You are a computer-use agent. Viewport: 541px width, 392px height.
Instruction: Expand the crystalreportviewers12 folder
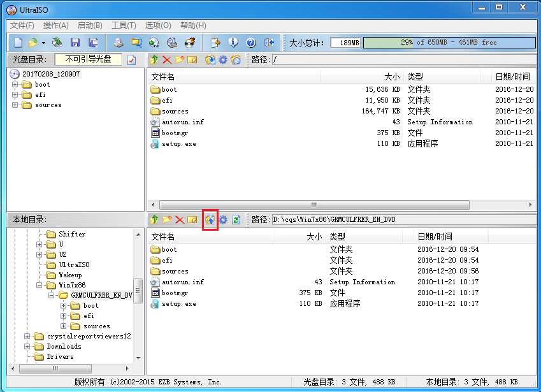(27, 336)
